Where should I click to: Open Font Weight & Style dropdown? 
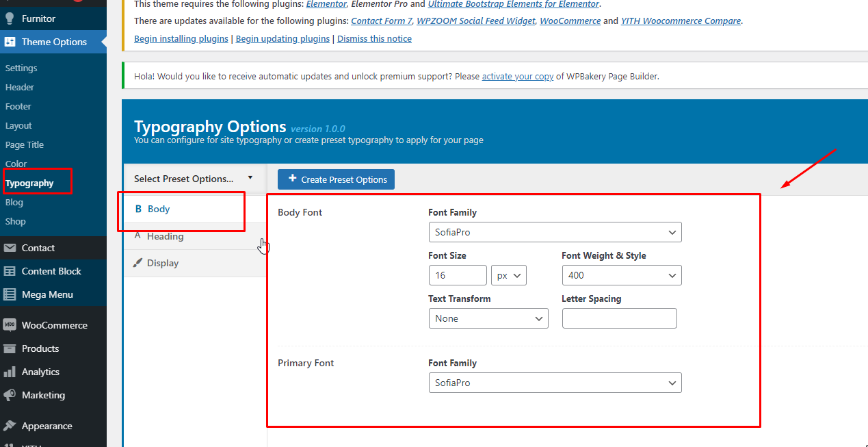tap(622, 275)
